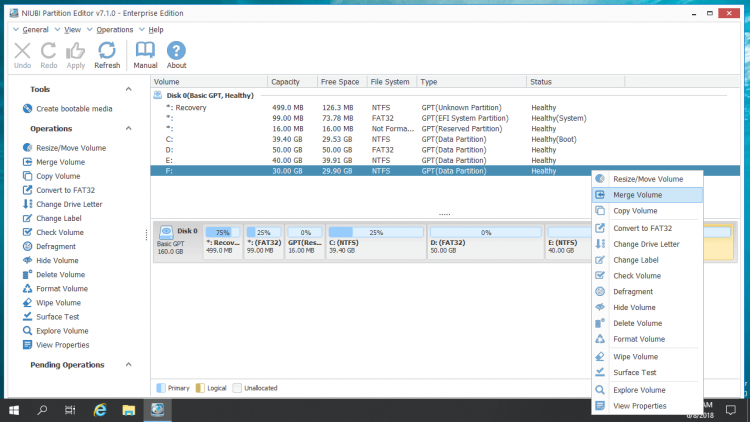Choose Hide Volume in context menu
The height and width of the screenshot is (422, 750).
(x=647, y=307)
